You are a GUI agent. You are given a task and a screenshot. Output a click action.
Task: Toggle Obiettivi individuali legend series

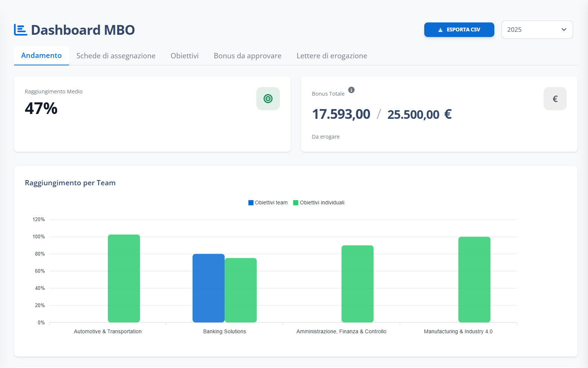(319, 202)
